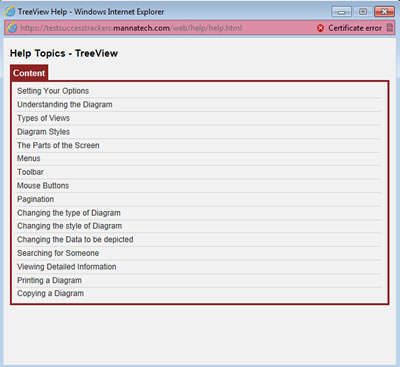Open Changing the Data to be depicted

(x=75, y=239)
